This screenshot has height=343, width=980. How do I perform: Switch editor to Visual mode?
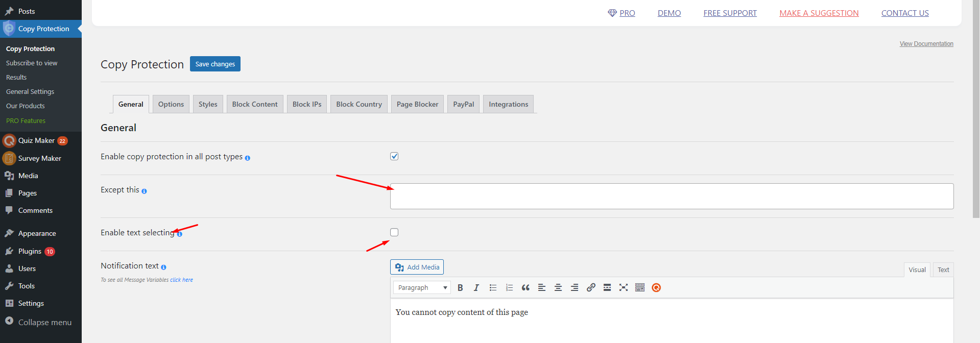tap(917, 269)
